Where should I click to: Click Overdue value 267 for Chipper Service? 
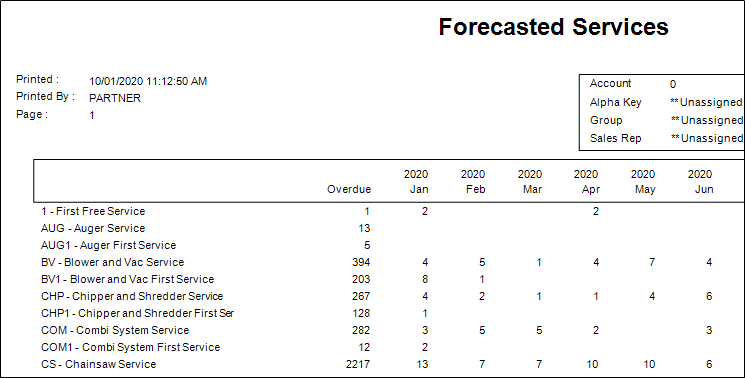pyautogui.click(x=361, y=296)
